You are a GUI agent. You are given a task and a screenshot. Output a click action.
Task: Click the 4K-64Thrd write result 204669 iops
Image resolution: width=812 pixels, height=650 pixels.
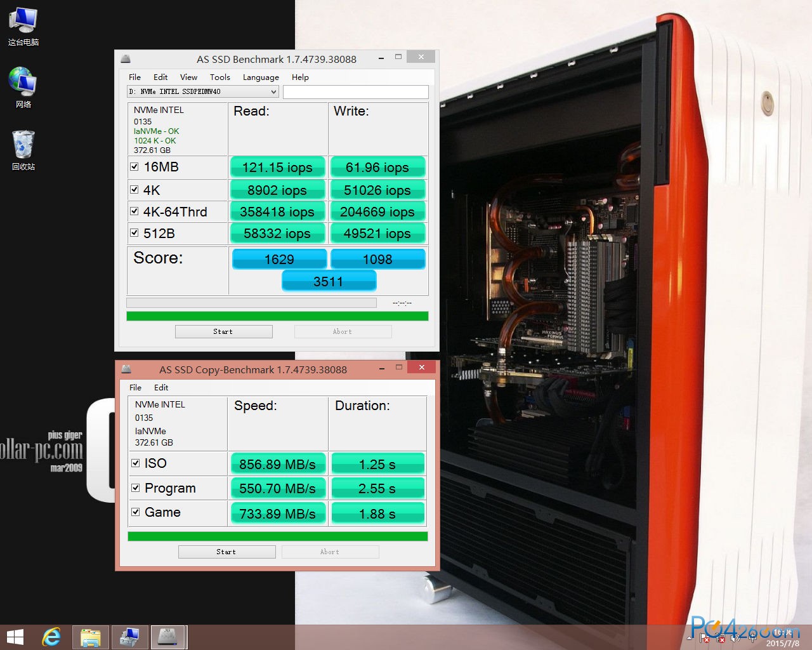pyautogui.click(x=377, y=212)
